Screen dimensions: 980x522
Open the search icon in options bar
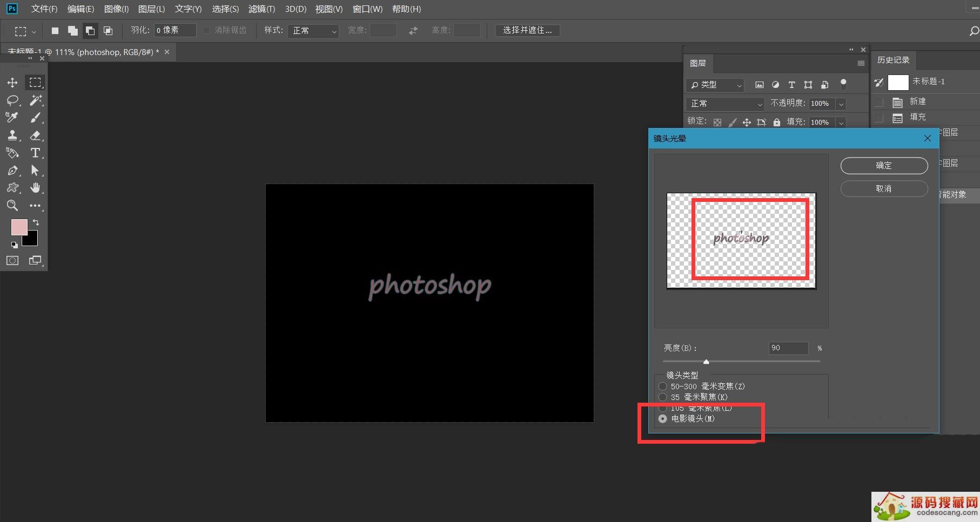974,31
